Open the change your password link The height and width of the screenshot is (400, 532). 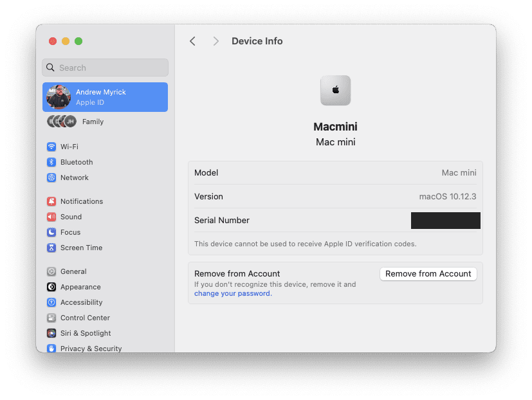[x=233, y=293]
